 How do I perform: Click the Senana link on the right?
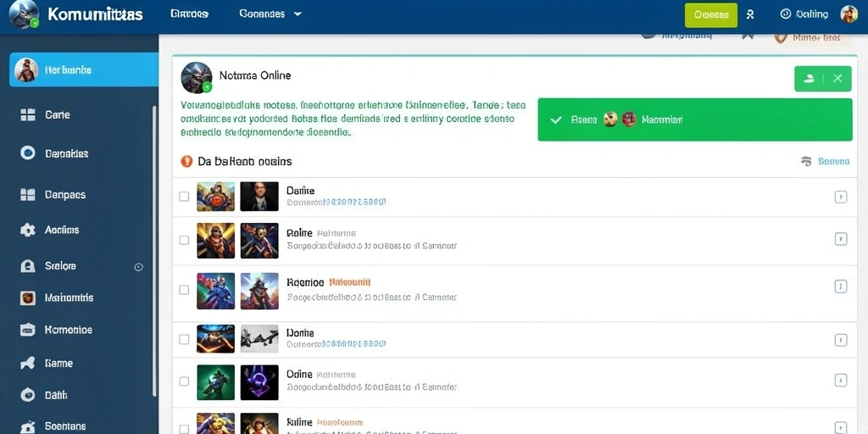point(826,161)
